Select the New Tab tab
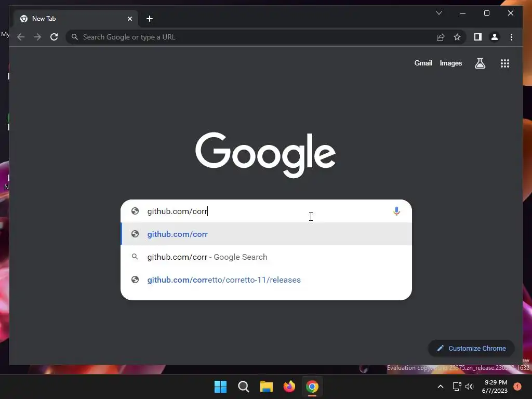The image size is (532, 399). pyautogui.click(x=76, y=19)
